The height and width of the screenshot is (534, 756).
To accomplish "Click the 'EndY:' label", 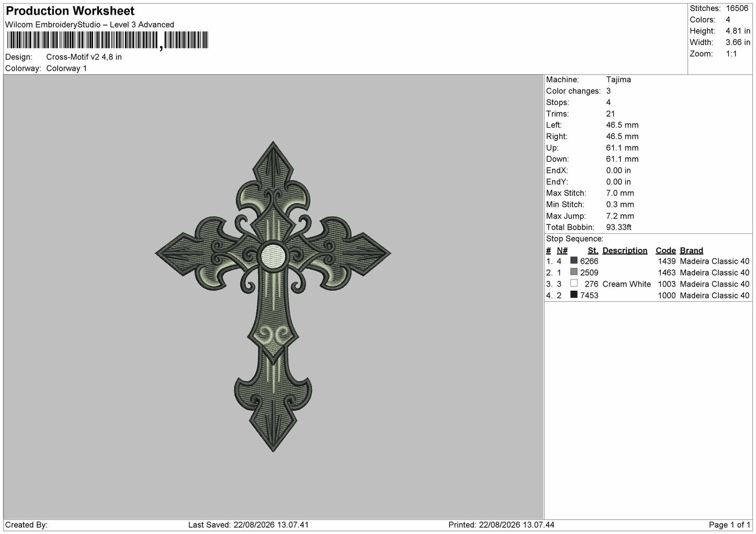I will tap(557, 182).
